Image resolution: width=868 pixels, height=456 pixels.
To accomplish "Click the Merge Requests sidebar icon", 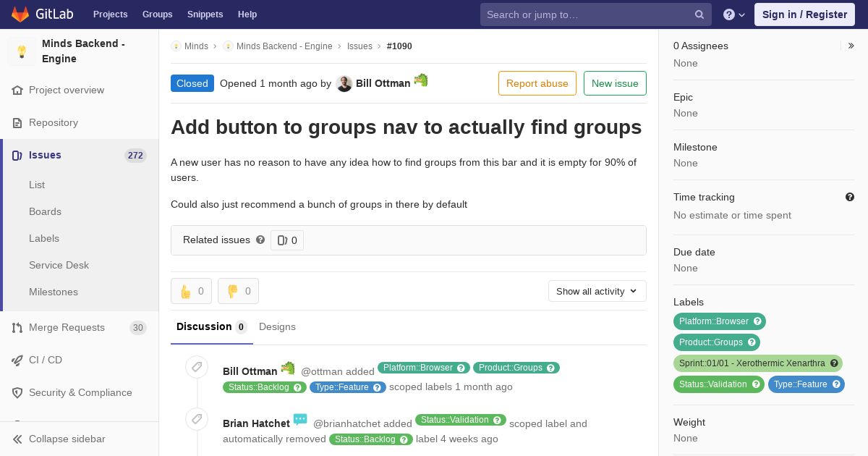I will tap(17, 327).
